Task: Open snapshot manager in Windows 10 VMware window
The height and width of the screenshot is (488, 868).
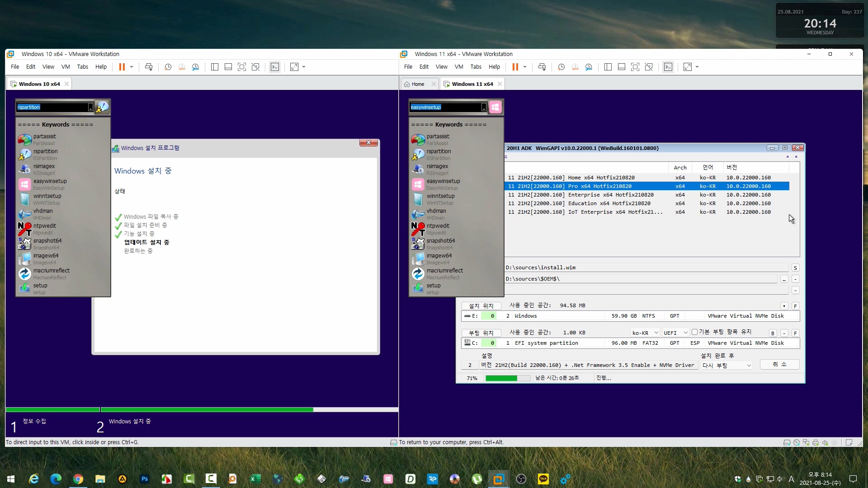Action: tap(195, 67)
